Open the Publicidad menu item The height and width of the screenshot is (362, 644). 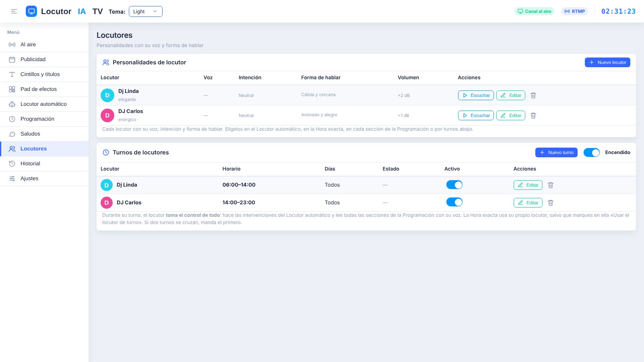pos(44,60)
